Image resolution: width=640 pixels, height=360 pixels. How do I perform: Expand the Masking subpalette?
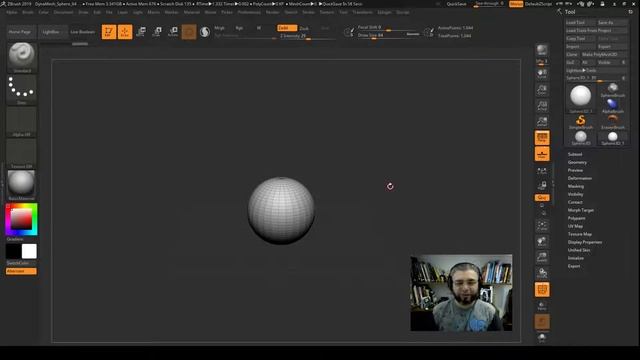tap(576, 186)
